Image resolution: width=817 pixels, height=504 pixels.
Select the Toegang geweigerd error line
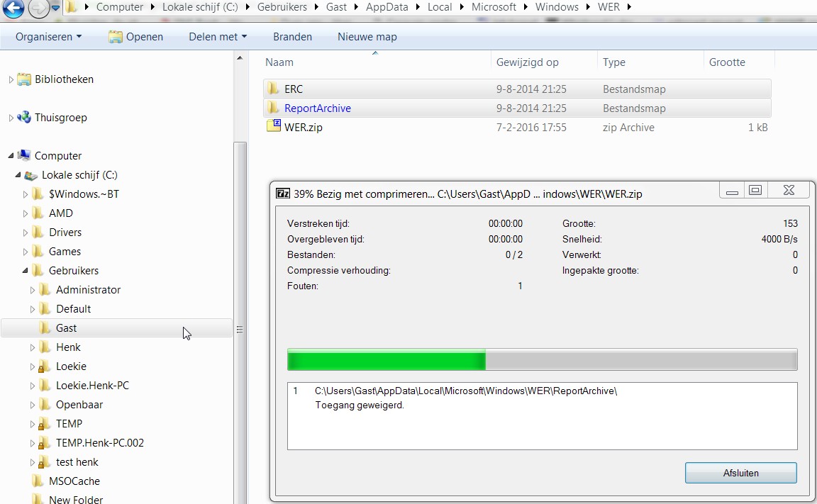359,405
